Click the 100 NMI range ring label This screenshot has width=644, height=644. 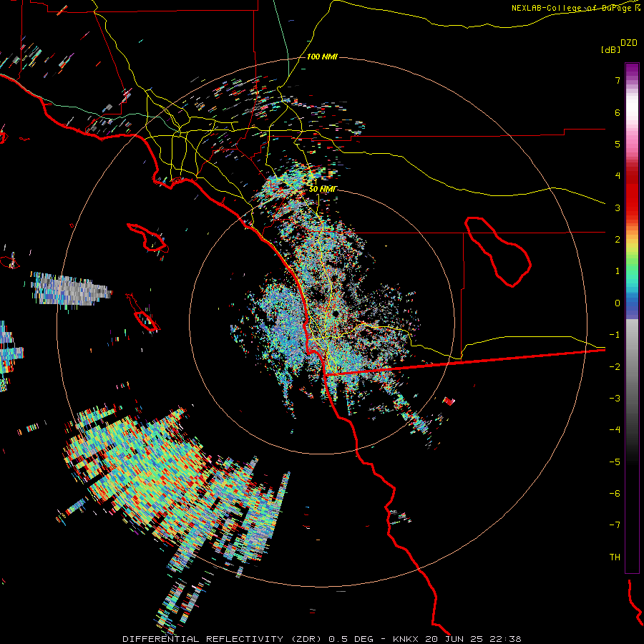point(322,57)
